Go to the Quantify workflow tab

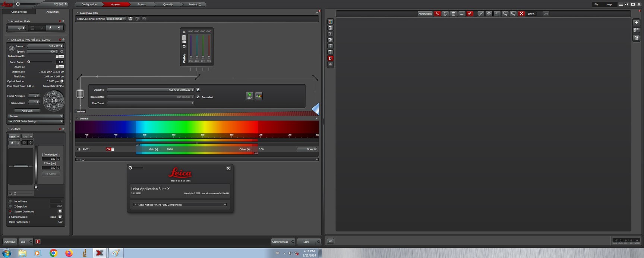[x=168, y=4]
